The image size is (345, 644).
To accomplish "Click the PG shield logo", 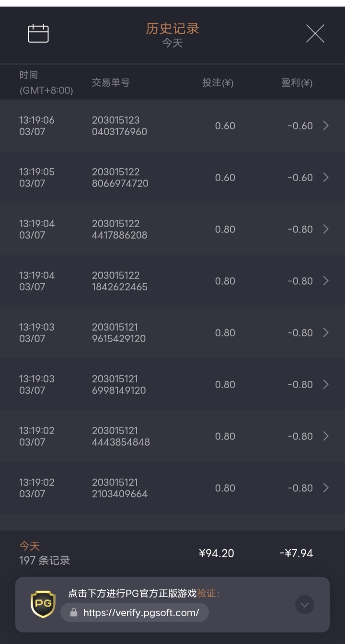I will [43, 604].
